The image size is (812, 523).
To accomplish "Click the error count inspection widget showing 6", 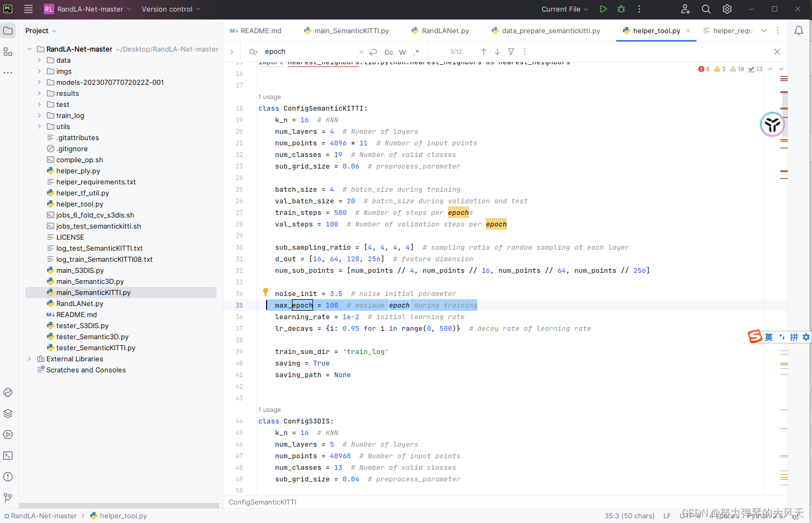I will click(704, 68).
